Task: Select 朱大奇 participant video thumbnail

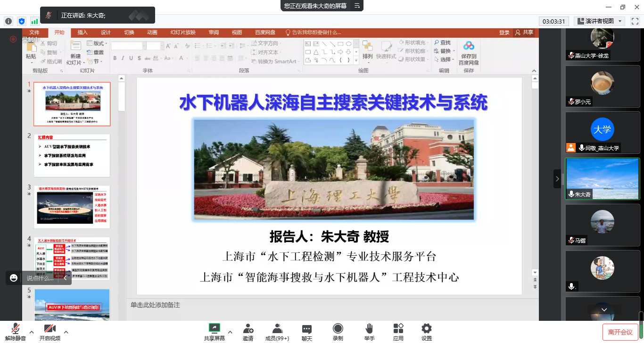Action: [602, 178]
